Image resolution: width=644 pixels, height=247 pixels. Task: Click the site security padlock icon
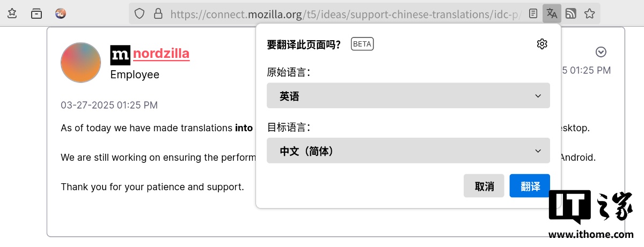point(158,13)
